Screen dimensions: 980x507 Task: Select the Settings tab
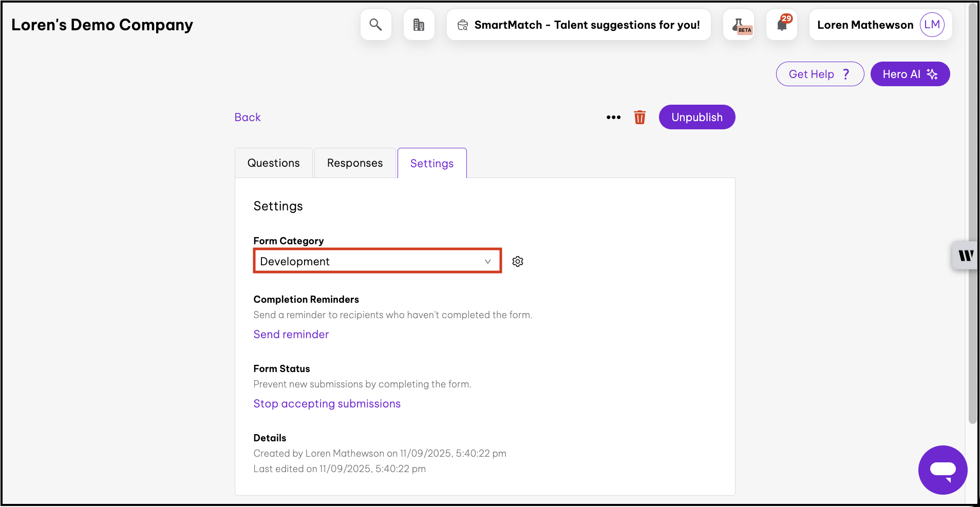tap(432, 163)
